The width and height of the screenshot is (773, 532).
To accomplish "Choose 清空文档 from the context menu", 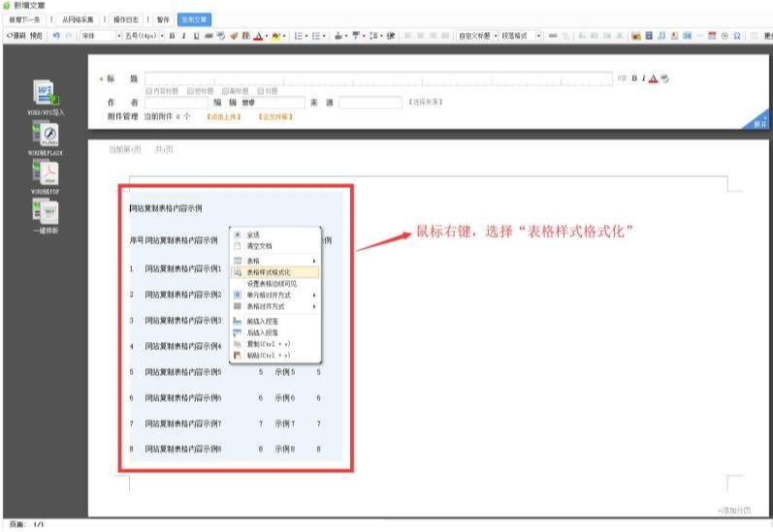I will 259,246.
